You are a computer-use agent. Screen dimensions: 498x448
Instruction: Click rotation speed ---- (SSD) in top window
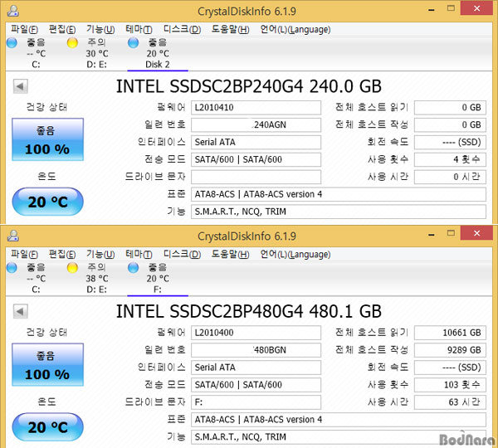pos(450,142)
